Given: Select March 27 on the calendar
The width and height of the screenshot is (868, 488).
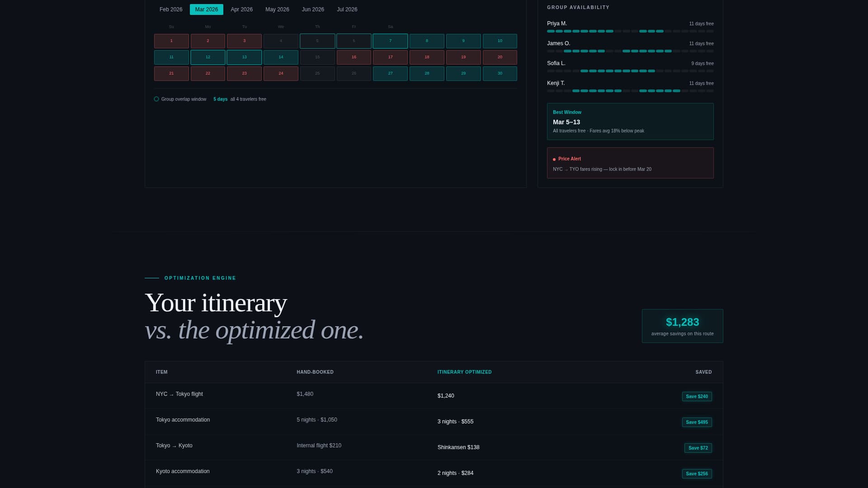Looking at the screenshot, I should click(x=390, y=73).
